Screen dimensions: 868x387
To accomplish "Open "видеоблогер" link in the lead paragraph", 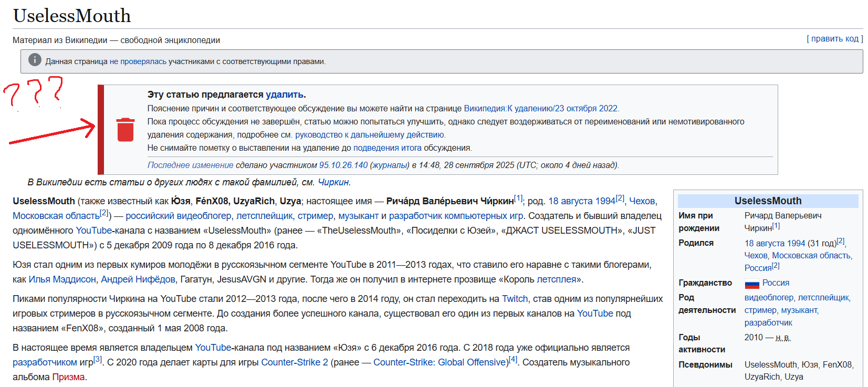I will pyautogui.click(x=204, y=216).
